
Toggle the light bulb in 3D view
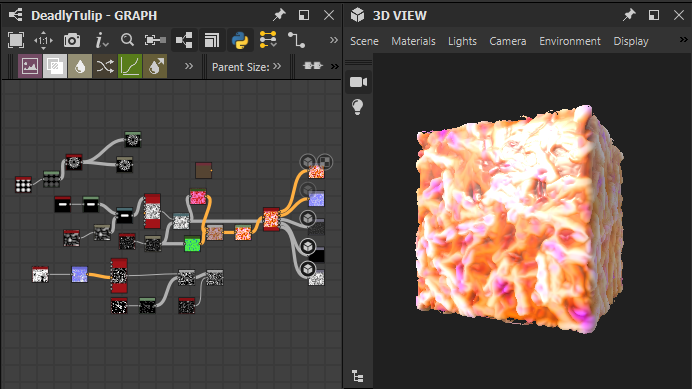click(x=357, y=107)
